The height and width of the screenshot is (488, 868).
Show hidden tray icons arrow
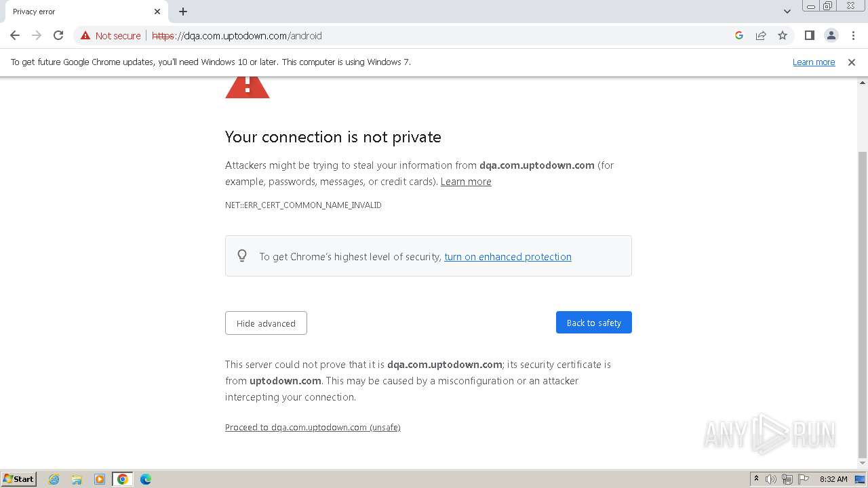[756, 479]
